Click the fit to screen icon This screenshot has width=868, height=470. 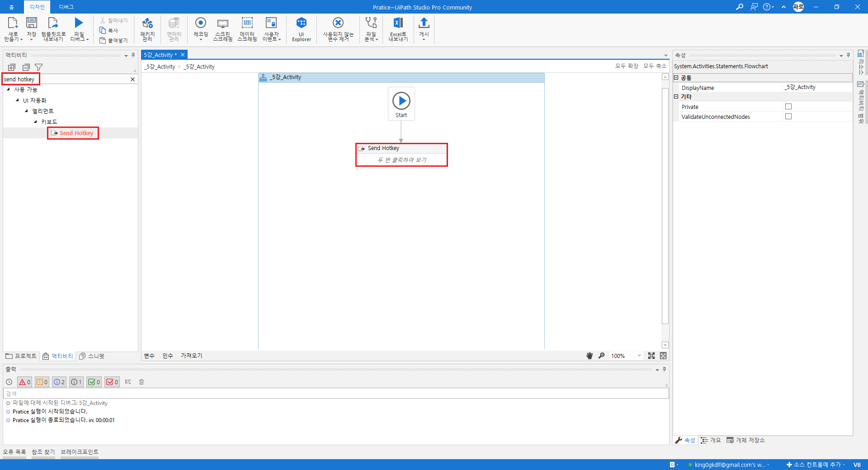(651, 356)
